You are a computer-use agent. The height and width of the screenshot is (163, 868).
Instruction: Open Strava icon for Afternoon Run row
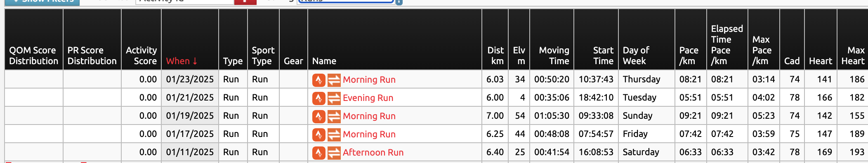[318, 153]
